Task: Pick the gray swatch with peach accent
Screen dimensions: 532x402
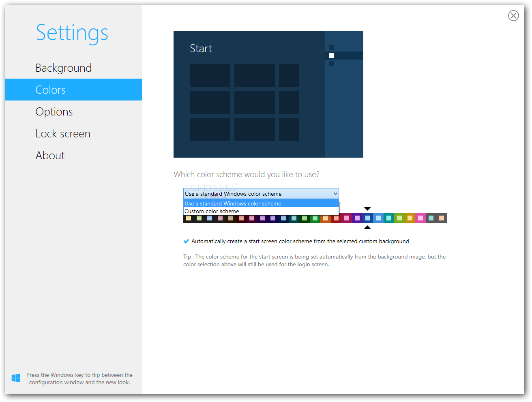Action: [442, 218]
